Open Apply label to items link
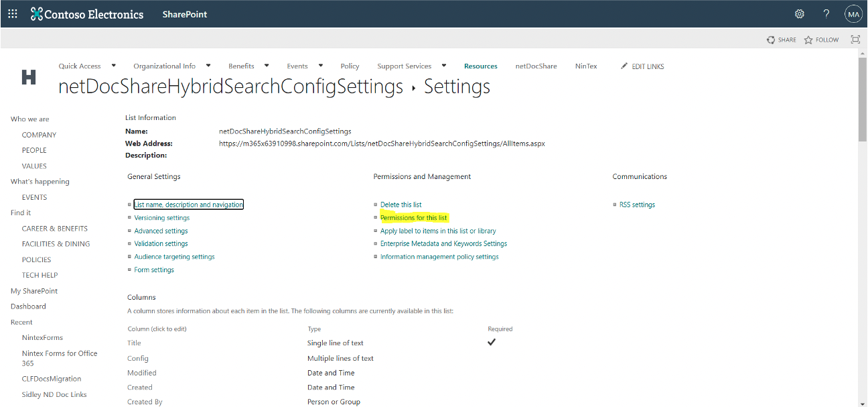 pos(438,231)
